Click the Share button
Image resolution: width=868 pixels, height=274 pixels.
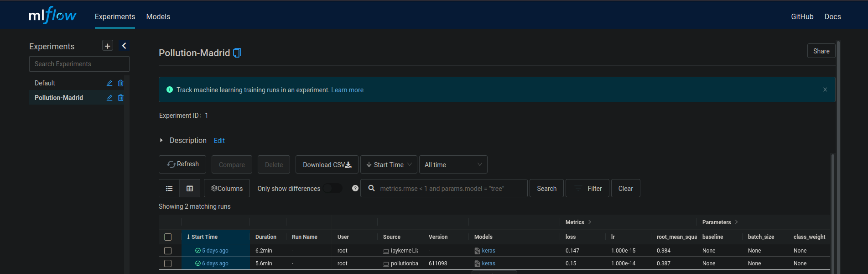pyautogui.click(x=821, y=51)
